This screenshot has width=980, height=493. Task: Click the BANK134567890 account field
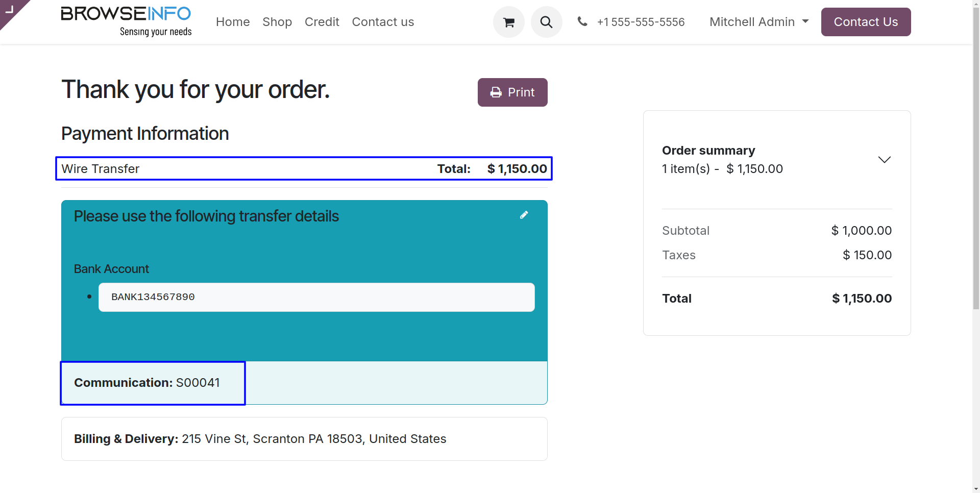coord(316,297)
